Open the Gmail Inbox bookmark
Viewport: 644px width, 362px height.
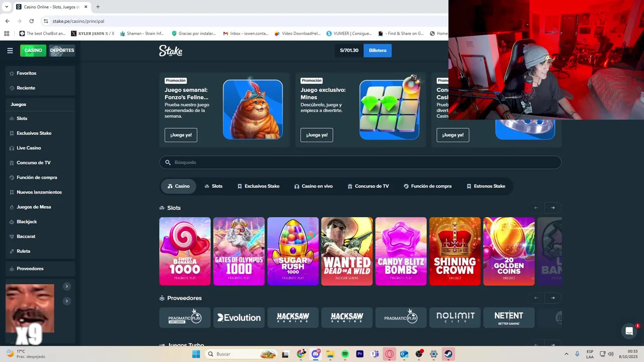pos(246,34)
